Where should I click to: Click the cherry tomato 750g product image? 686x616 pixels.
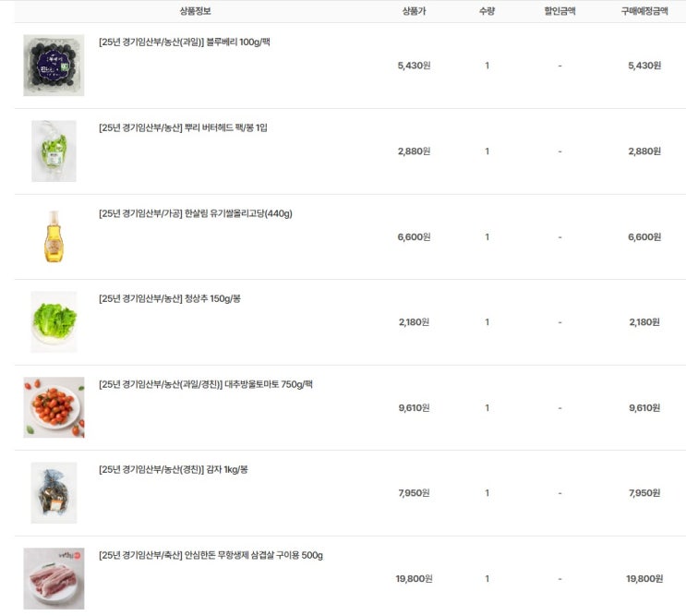54,407
